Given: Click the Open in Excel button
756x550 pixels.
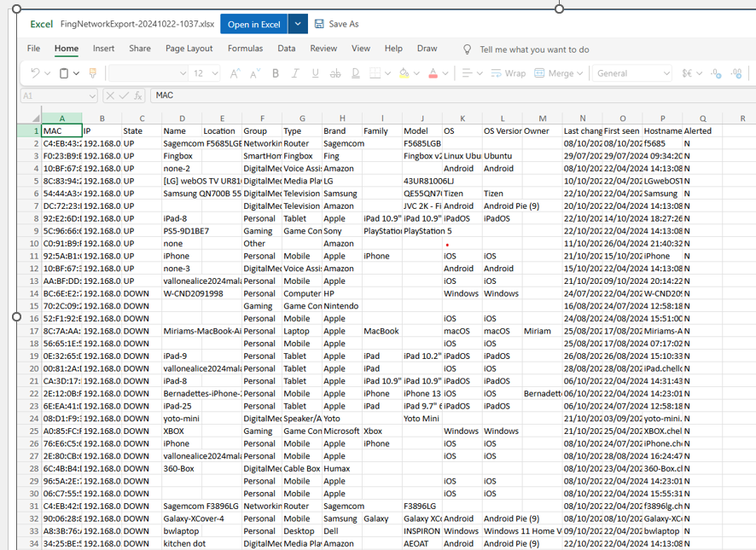Looking at the screenshot, I should click(254, 24).
